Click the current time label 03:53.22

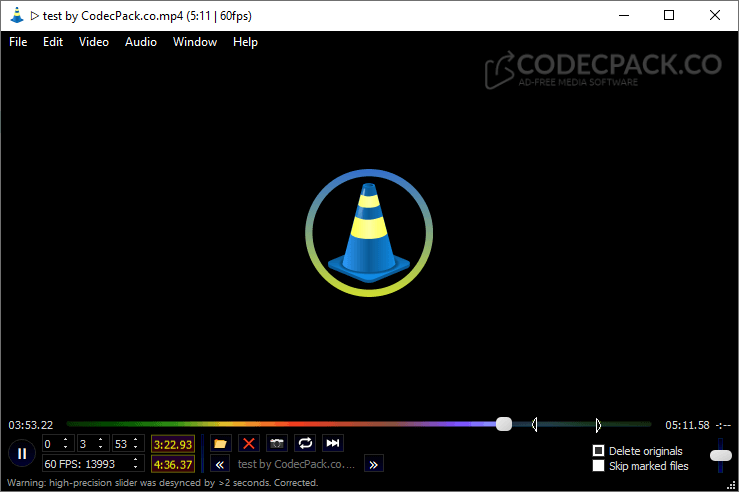[x=31, y=425]
